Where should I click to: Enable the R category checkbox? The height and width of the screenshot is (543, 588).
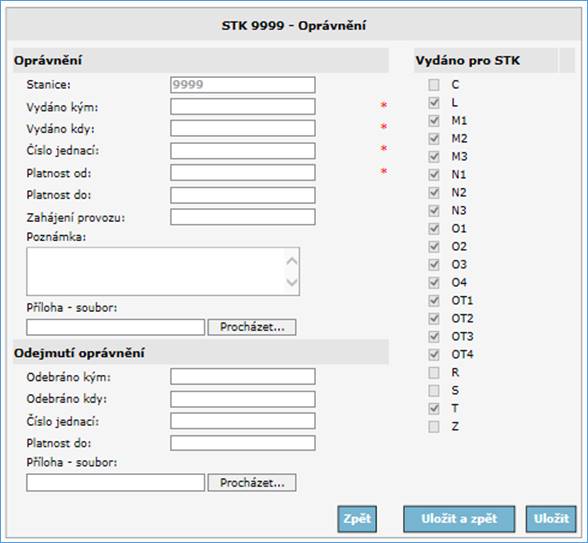tap(434, 372)
